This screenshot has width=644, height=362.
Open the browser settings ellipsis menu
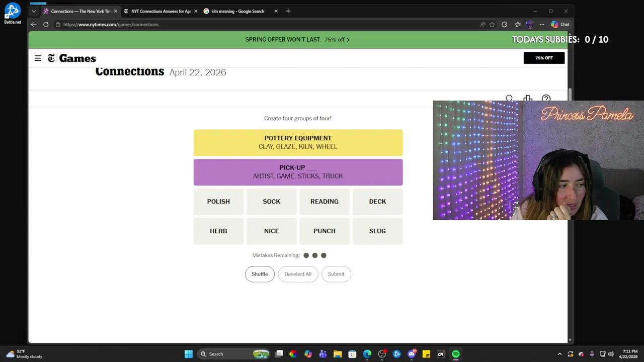542,24
